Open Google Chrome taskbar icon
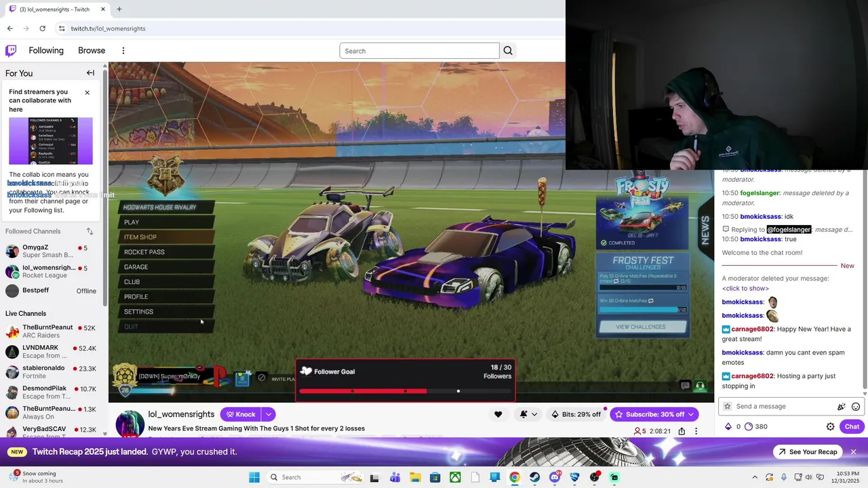The width and height of the screenshot is (868, 488). 515,477
